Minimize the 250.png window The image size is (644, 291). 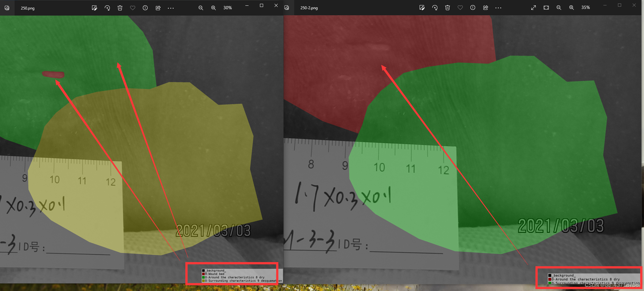pos(247,5)
